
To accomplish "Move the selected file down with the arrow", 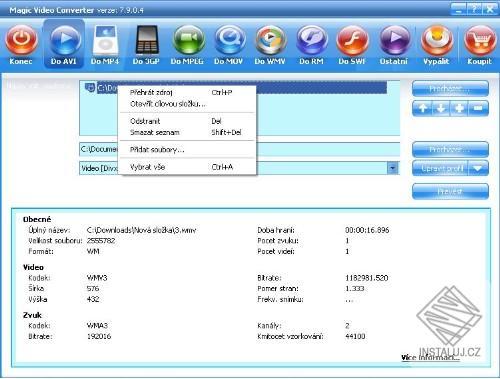I will coord(441,108).
